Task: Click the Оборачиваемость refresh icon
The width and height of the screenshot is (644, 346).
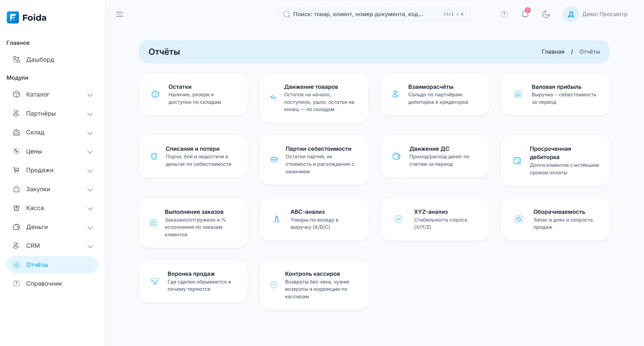Action: click(519, 219)
